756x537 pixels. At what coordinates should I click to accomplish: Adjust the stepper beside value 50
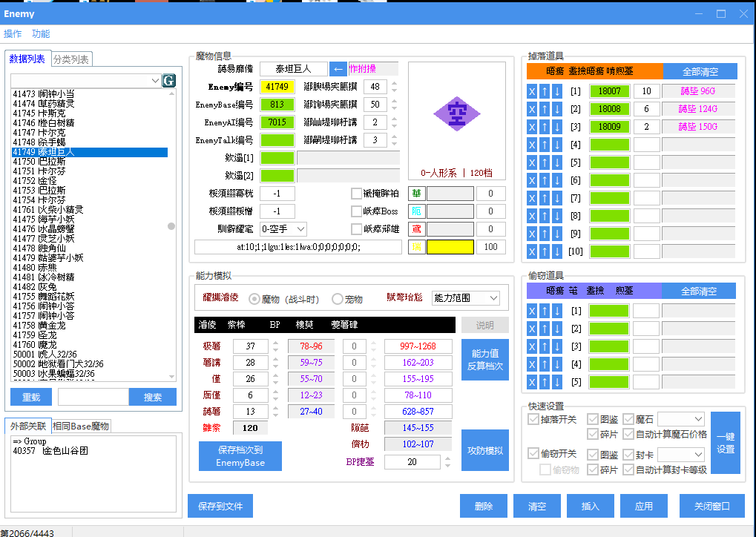coord(395,105)
